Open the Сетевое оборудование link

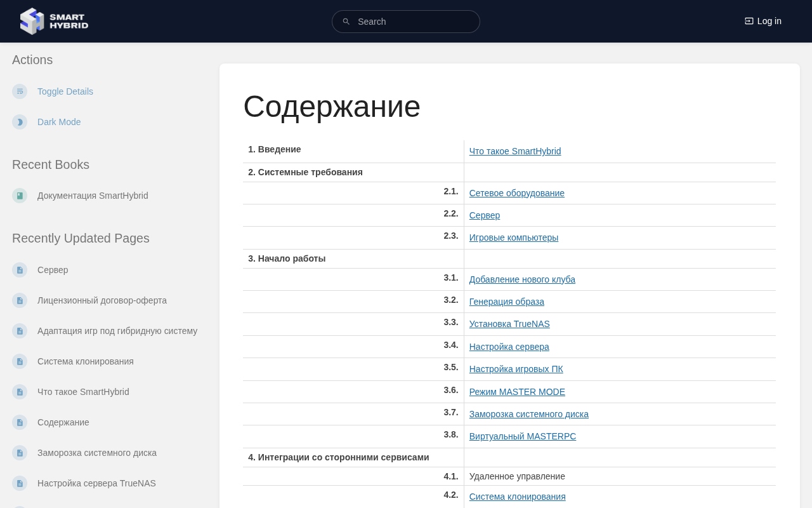(517, 193)
